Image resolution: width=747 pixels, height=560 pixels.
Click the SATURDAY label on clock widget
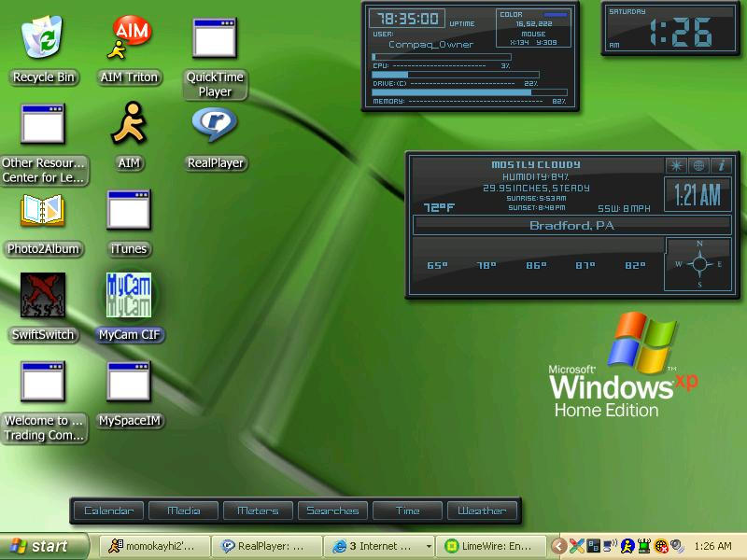point(627,11)
